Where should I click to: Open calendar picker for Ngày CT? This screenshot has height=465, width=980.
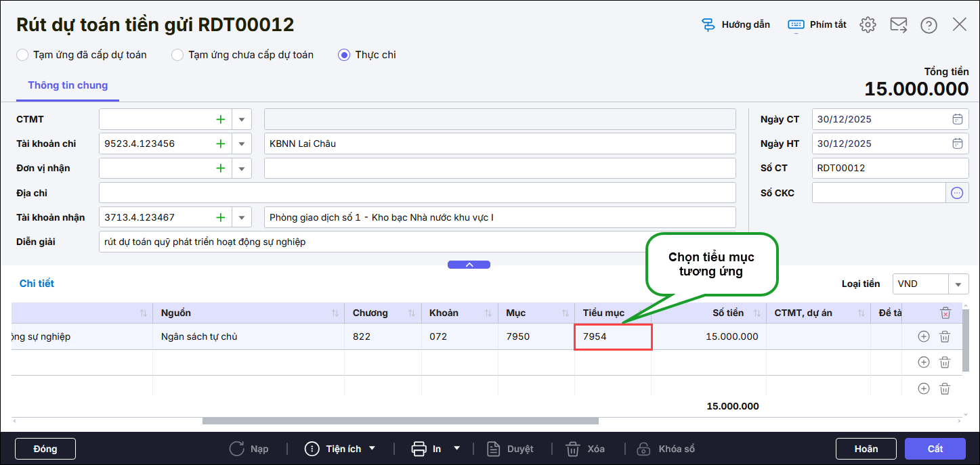957,119
